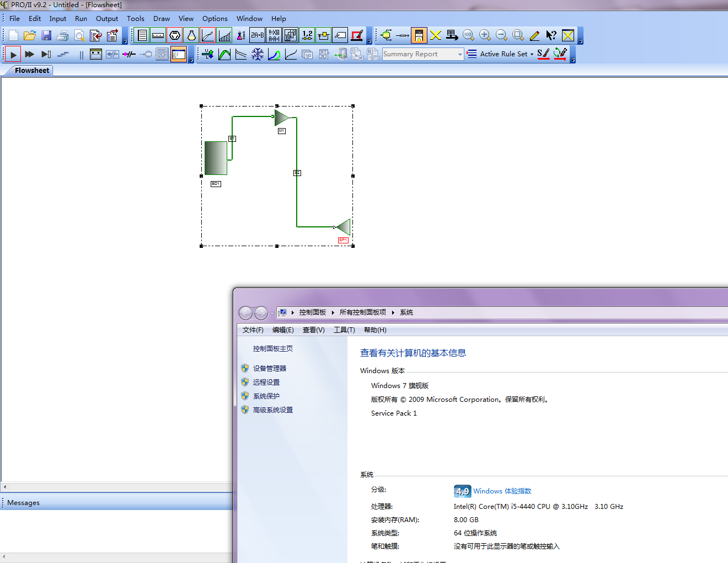Screen dimensions: 728x563
Task: Open Thermodynamic Data flask icon
Action: pos(191,36)
